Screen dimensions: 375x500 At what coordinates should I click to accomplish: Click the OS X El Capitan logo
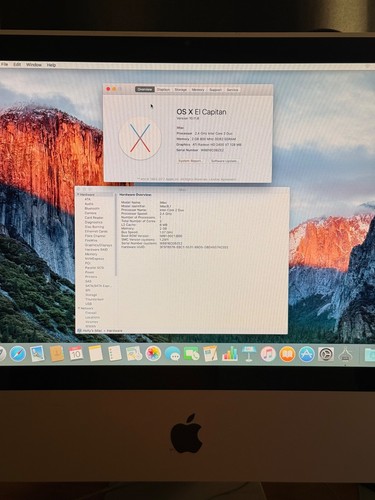click(x=140, y=138)
